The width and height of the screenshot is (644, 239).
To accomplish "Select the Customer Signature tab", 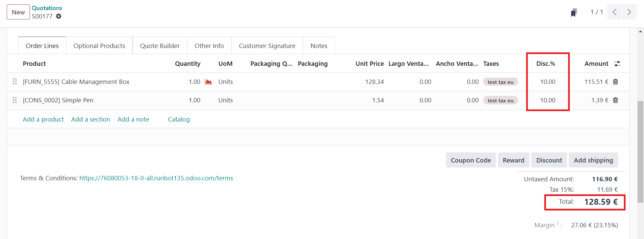I will [267, 46].
